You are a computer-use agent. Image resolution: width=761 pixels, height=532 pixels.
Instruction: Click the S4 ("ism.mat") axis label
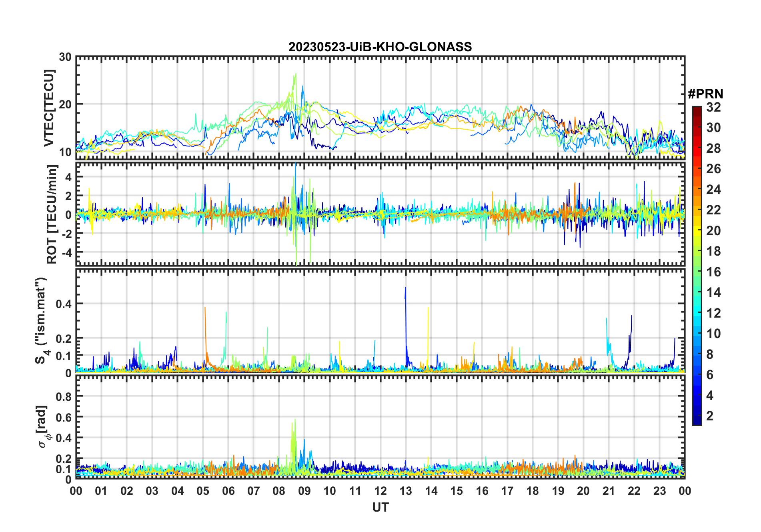coord(41,321)
